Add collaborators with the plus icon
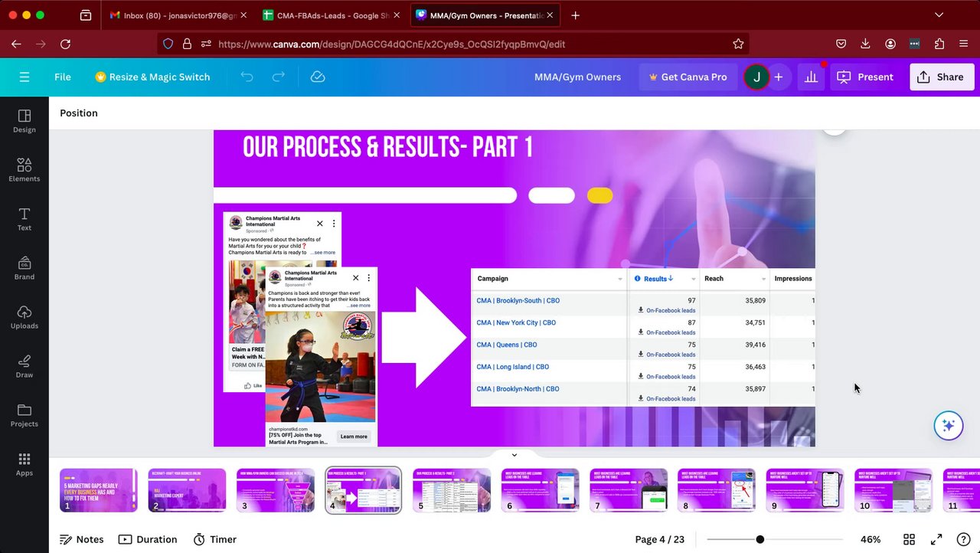 (779, 77)
